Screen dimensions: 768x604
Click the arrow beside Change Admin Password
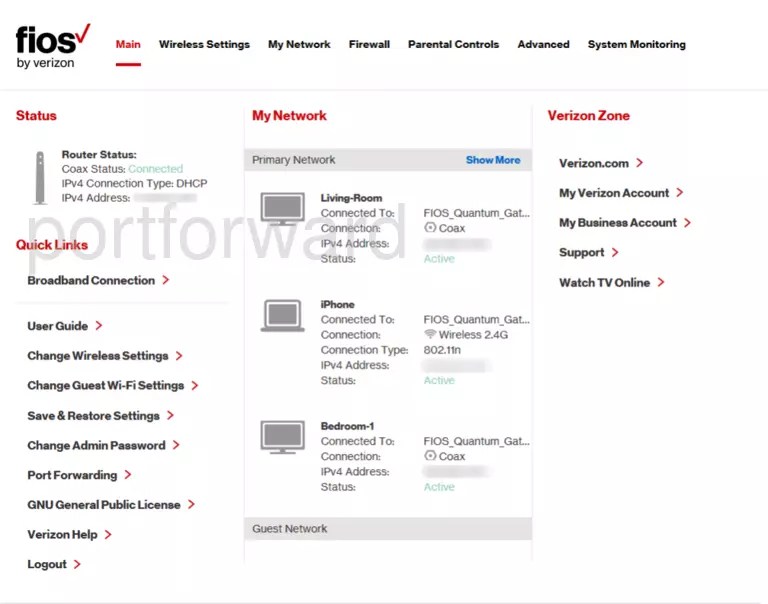[176, 445]
